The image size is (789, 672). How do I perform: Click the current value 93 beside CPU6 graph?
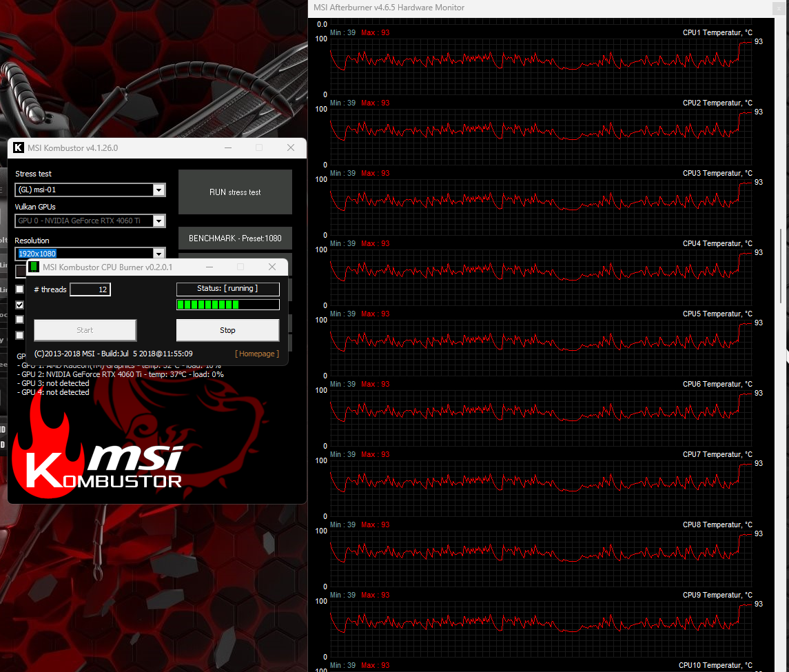758,393
